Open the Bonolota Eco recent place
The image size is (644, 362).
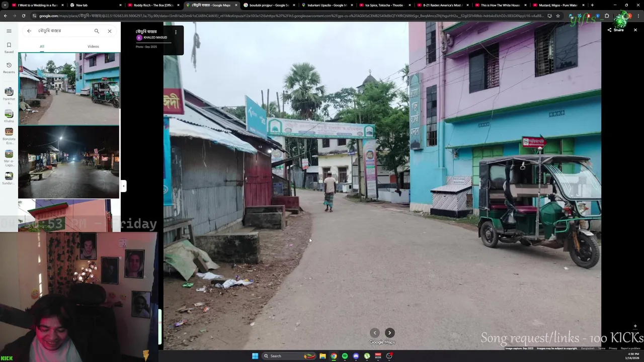9,136
